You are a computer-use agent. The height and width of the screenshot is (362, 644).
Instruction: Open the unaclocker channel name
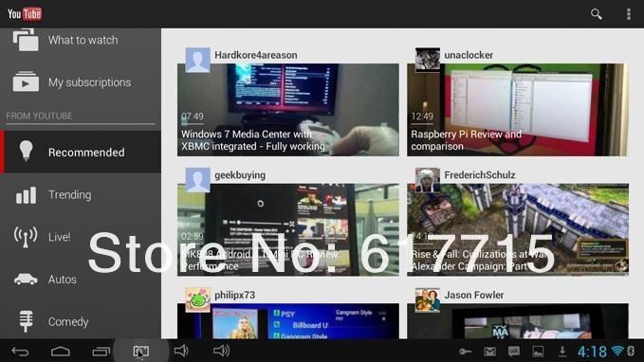[x=469, y=55]
